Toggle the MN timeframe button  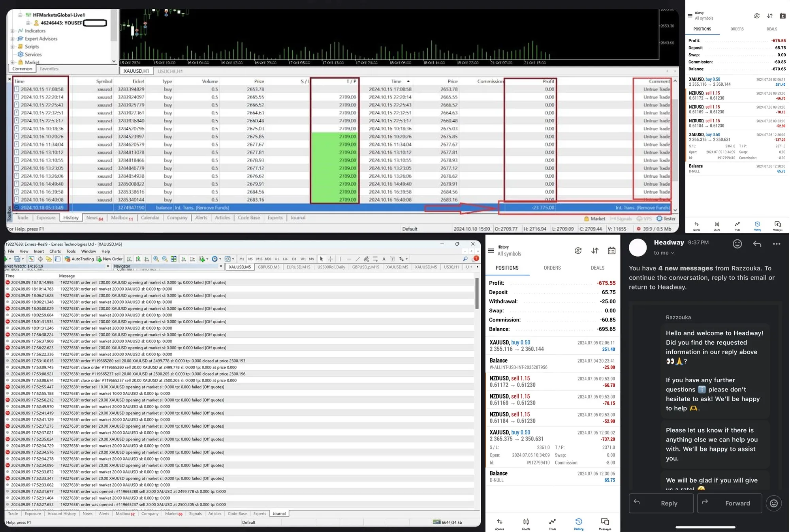[312, 259]
